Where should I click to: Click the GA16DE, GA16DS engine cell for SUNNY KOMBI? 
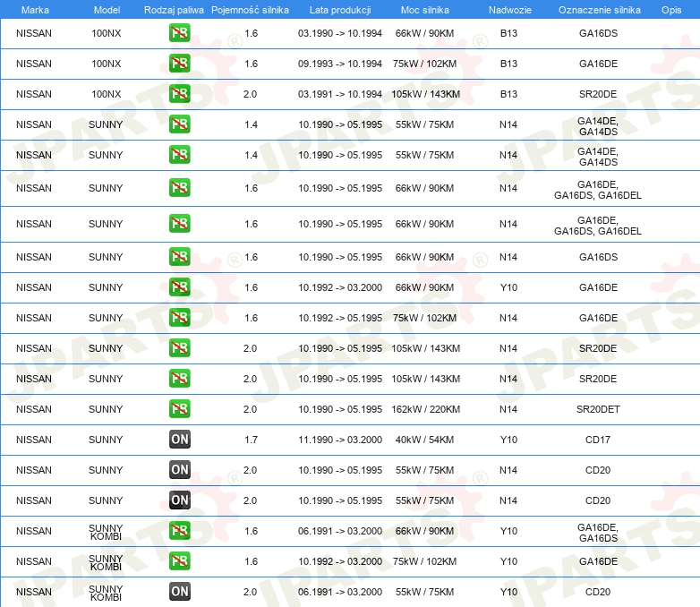pyautogui.click(x=598, y=533)
